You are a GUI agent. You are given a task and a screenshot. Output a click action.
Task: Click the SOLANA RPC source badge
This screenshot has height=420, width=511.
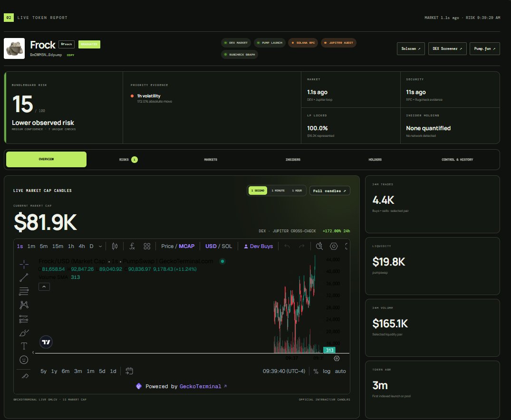pos(303,43)
